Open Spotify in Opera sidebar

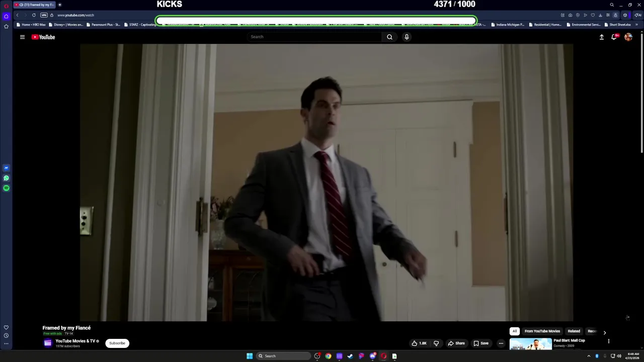click(6, 188)
